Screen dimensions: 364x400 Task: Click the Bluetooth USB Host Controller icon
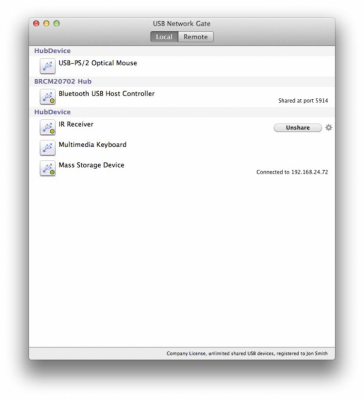click(48, 97)
